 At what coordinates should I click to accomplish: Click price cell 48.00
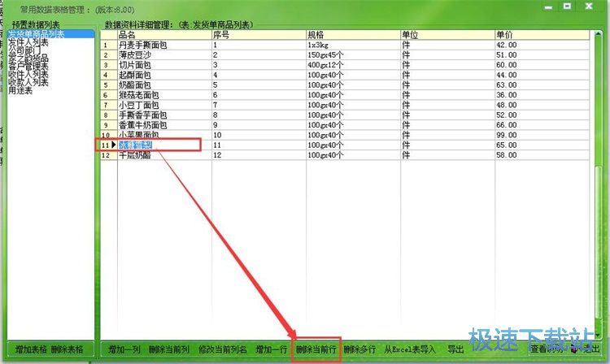point(542,106)
